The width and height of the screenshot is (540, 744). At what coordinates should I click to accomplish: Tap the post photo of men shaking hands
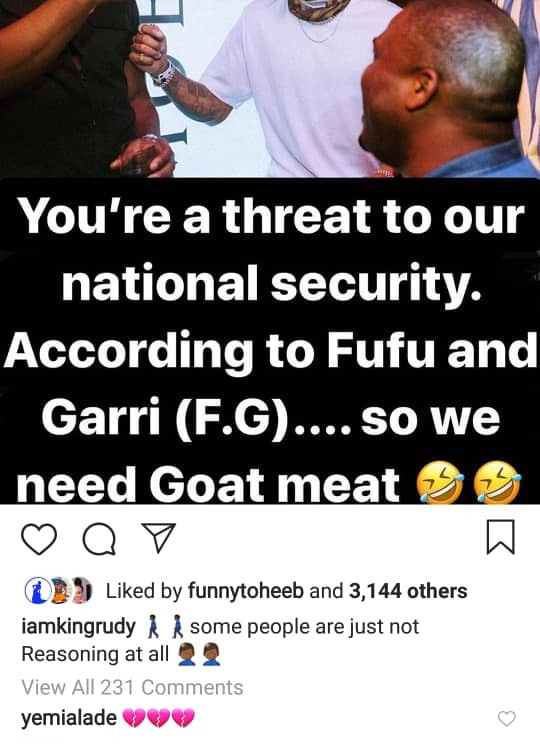pyautogui.click(x=270, y=89)
